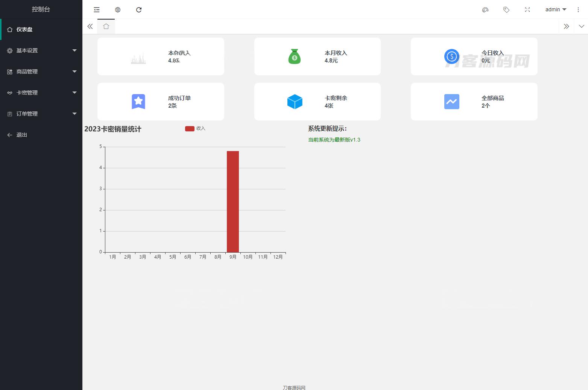Open 商品管理 menu item

click(x=41, y=72)
